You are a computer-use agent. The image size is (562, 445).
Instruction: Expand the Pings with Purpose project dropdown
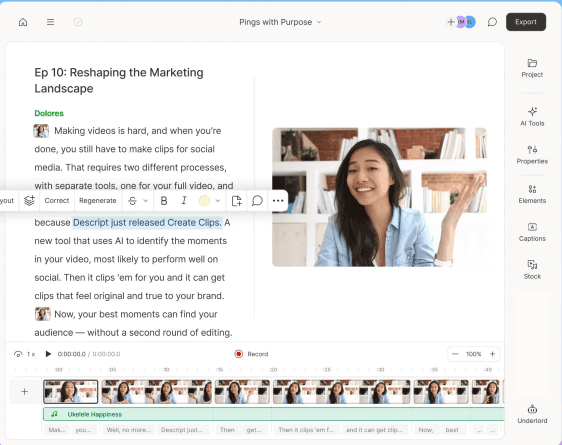(280, 22)
